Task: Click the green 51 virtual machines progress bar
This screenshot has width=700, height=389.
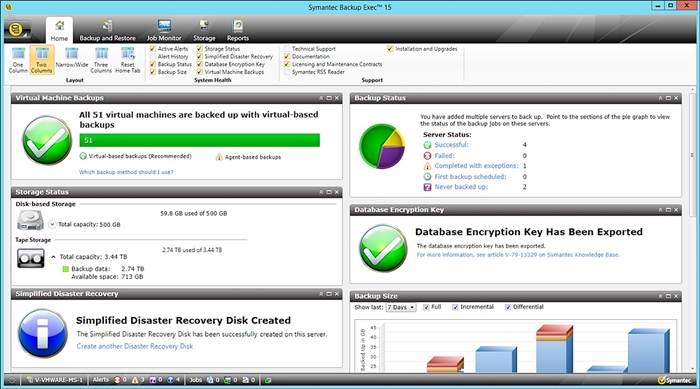Action: tap(200, 140)
